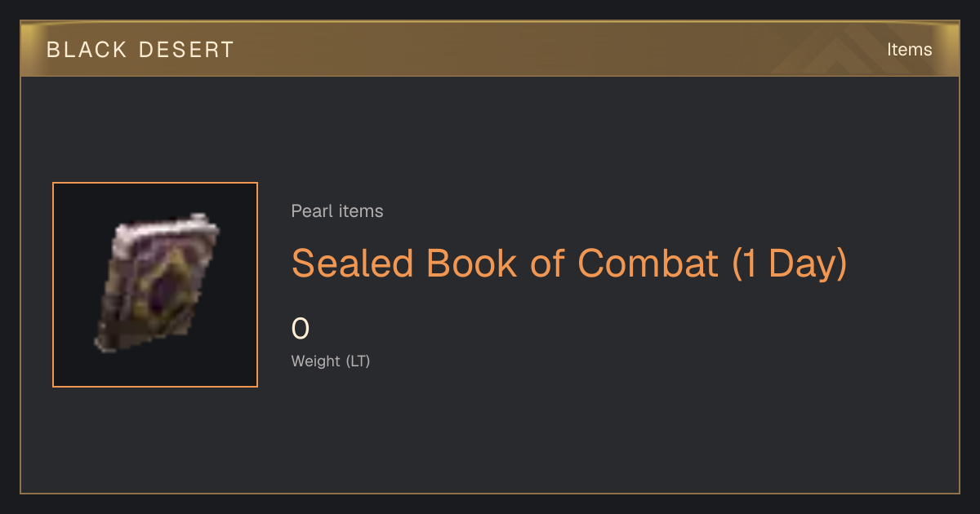Click the weight value 0
The height and width of the screenshot is (514, 980).
(x=301, y=329)
